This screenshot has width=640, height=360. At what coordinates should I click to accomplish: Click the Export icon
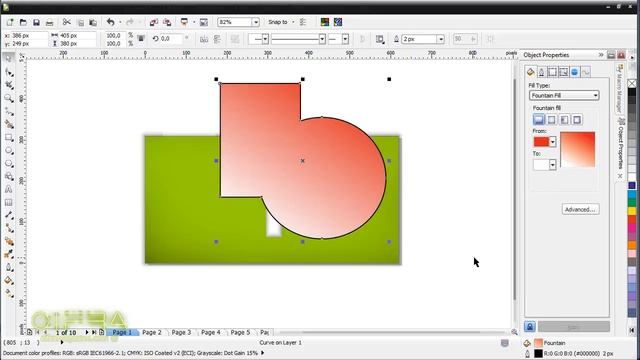167,22
